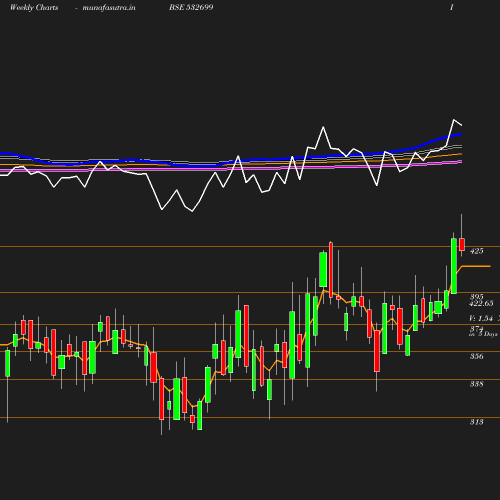Click the "V: 1.54" volume value

click(481, 318)
